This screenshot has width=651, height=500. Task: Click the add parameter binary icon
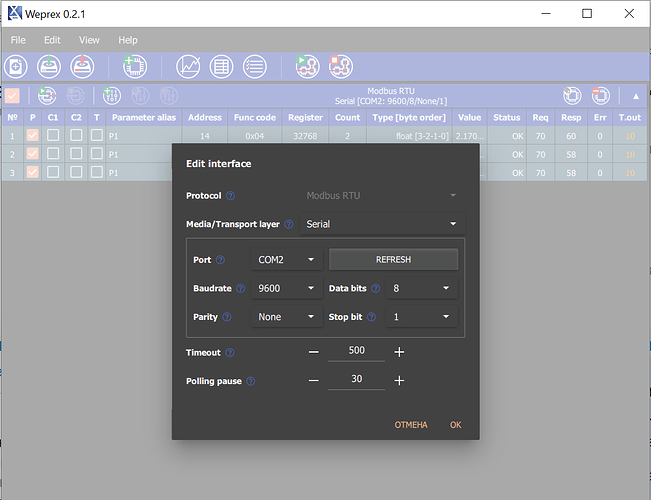pos(112,96)
